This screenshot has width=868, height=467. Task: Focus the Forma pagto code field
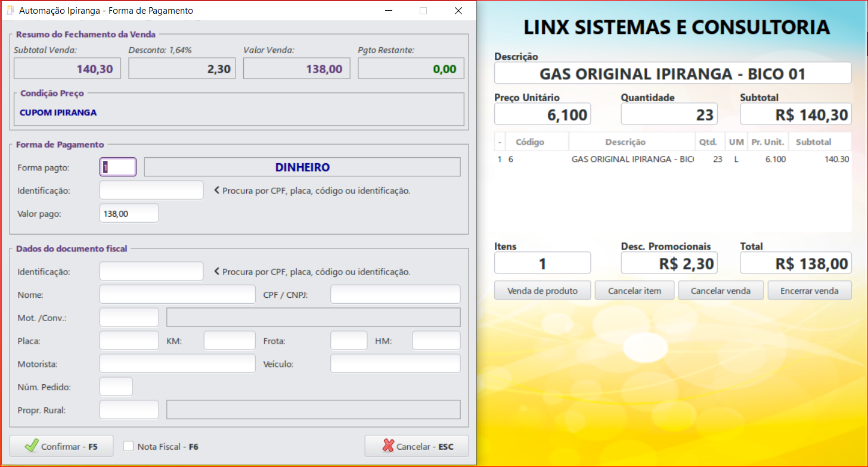coord(118,167)
